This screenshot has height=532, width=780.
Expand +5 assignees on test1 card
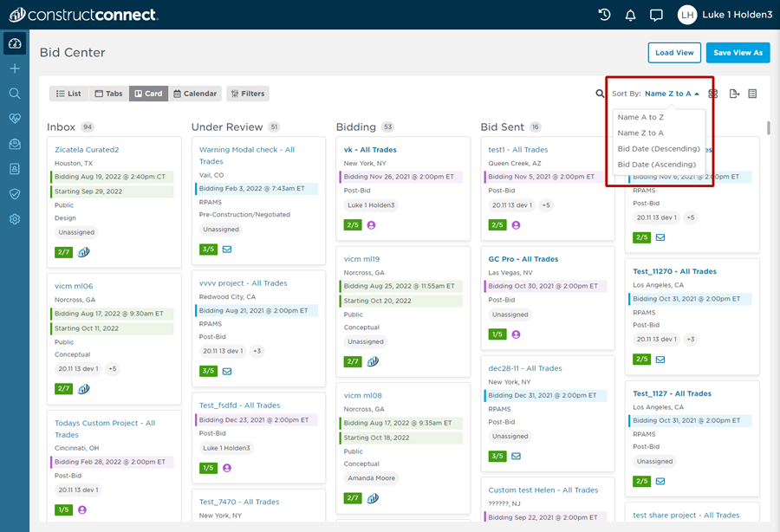(546, 205)
